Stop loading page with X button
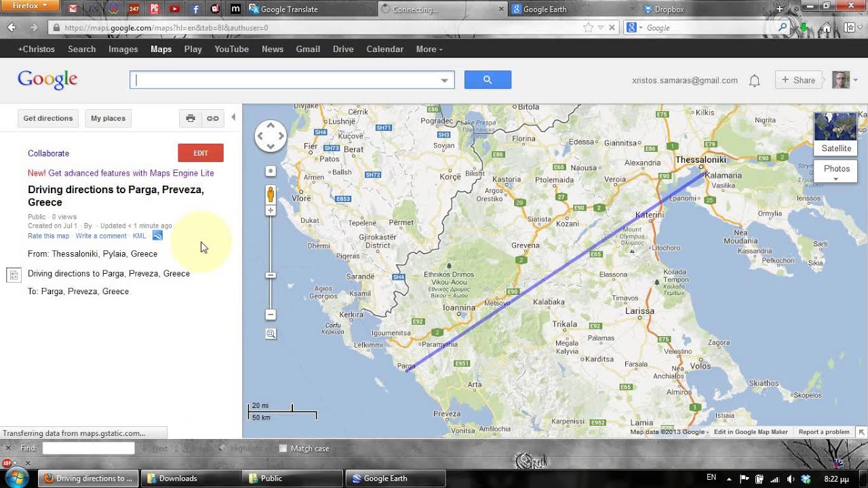Image resolution: width=868 pixels, height=488 pixels. [x=612, y=28]
